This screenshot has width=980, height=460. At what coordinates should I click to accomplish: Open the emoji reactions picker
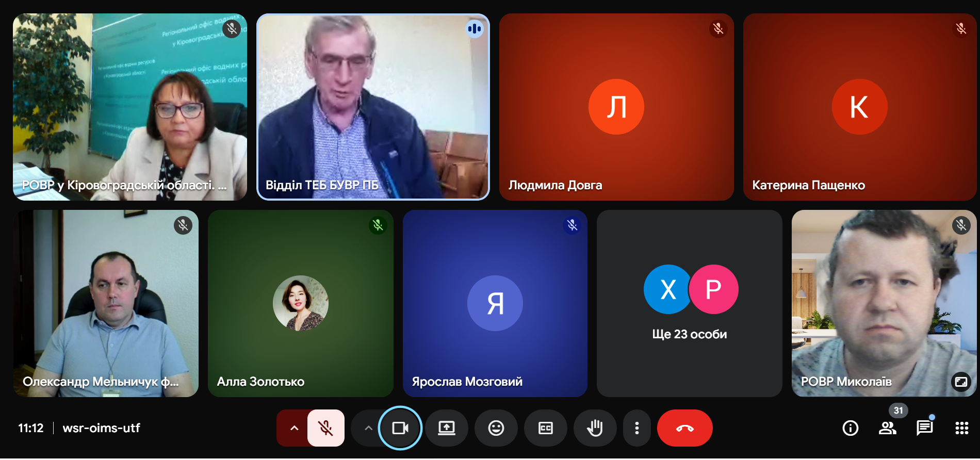click(496, 428)
